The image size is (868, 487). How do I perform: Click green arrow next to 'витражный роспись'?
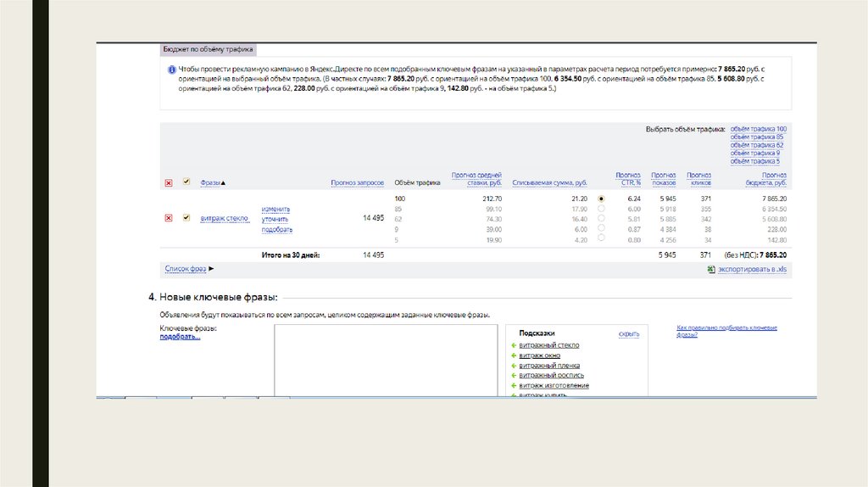pyautogui.click(x=514, y=375)
